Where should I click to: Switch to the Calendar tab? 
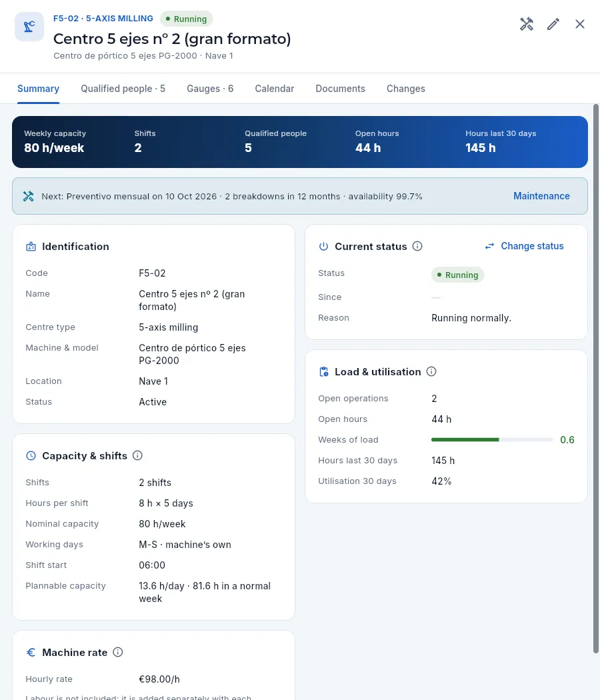coord(275,89)
